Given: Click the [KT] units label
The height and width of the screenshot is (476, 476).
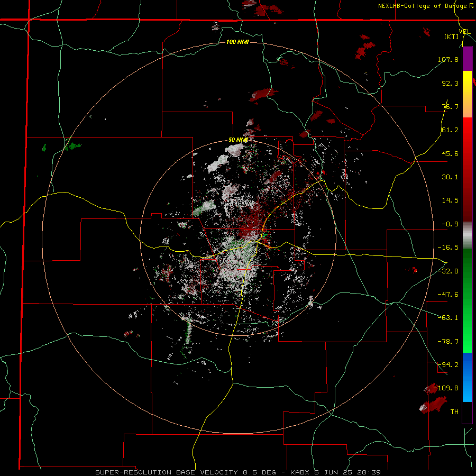Looking at the screenshot, I should click(451, 36).
